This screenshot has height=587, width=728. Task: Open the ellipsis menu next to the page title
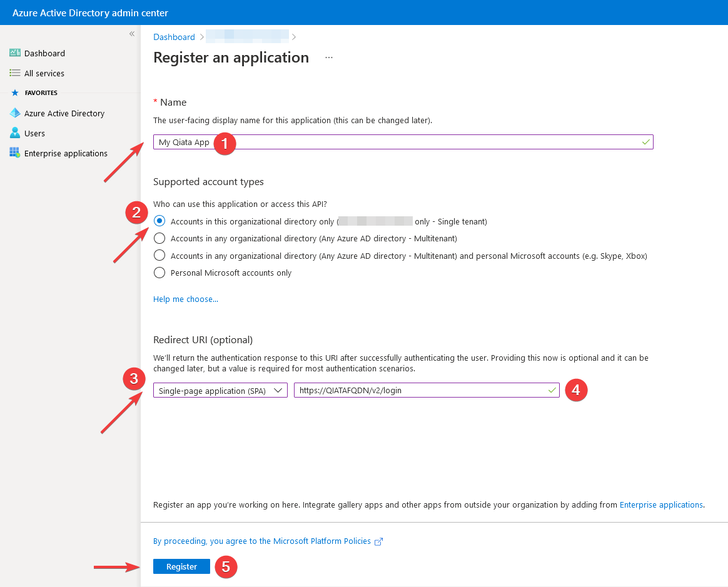328,58
